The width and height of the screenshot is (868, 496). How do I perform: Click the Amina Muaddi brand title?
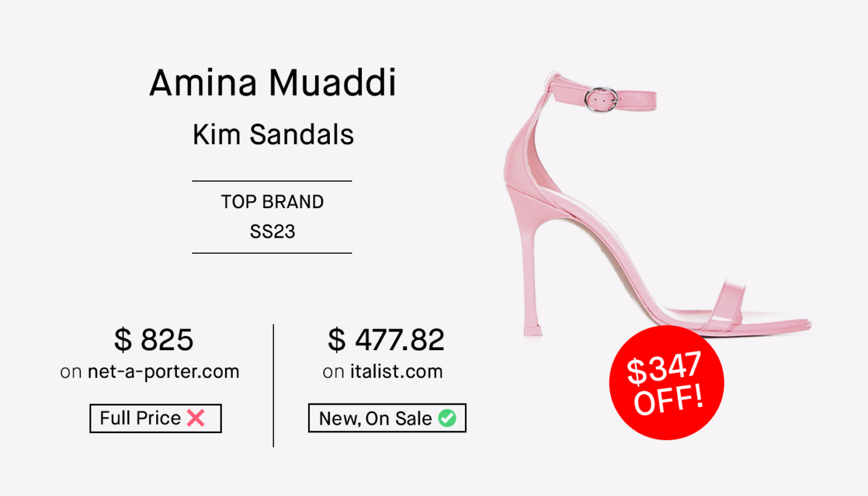(x=273, y=83)
